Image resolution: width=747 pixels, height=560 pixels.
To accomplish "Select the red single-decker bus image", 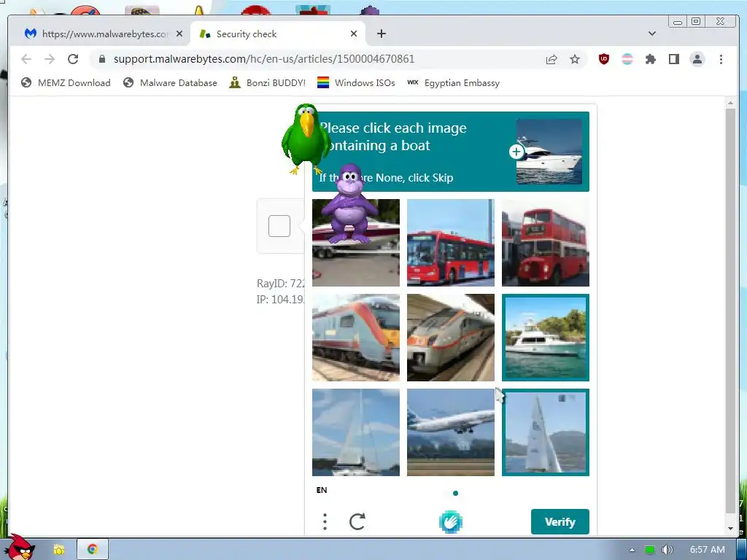I will [451, 243].
